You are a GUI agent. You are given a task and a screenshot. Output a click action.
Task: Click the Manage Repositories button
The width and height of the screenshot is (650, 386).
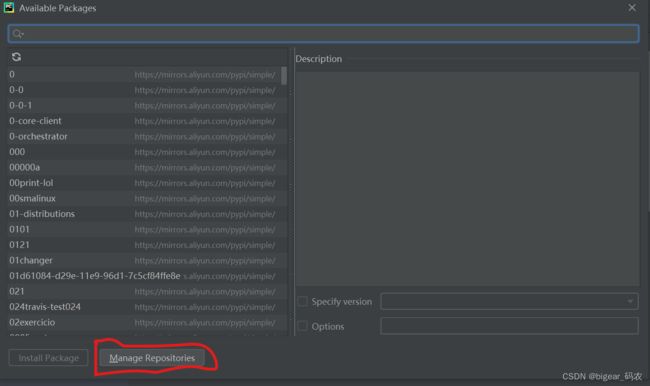[x=152, y=358]
